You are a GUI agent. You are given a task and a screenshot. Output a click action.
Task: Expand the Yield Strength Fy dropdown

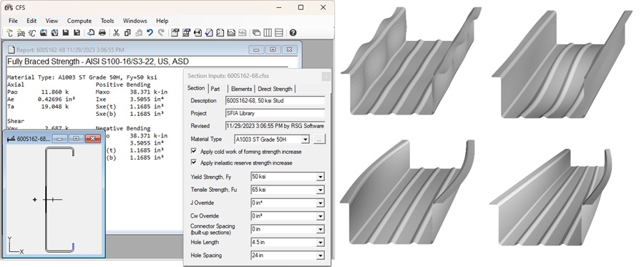point(321,177)
